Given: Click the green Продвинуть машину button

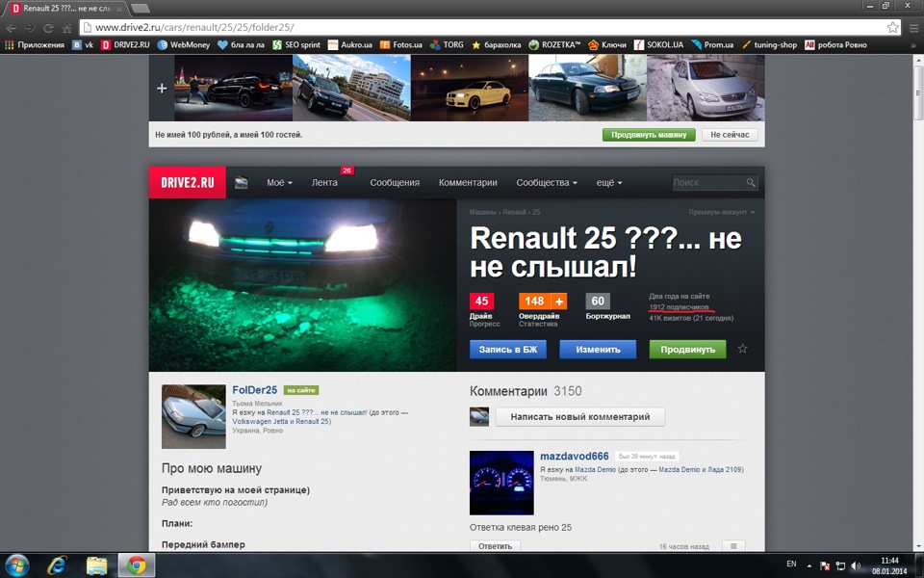Looking at the screenshot, I should pyautogui.click(x=649, y=135).
